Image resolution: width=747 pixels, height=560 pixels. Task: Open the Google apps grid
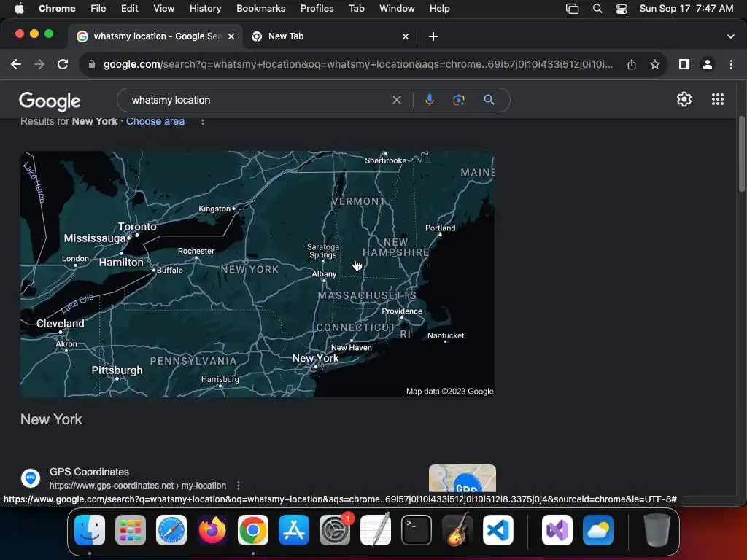point(718,99)
